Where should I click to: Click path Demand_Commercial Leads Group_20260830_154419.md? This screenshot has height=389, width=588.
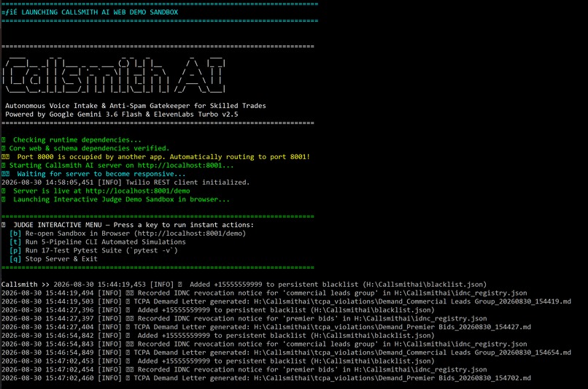tap(412, 301)
